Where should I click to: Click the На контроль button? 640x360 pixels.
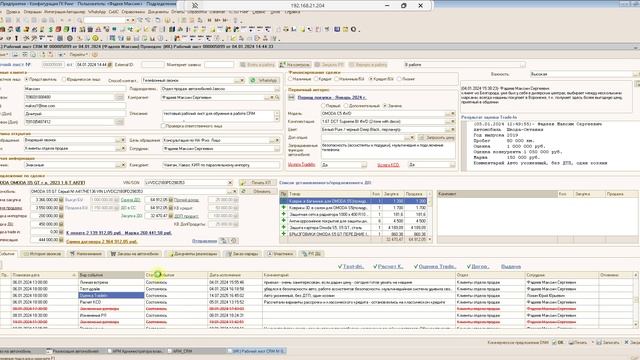[x=294, y=65]
